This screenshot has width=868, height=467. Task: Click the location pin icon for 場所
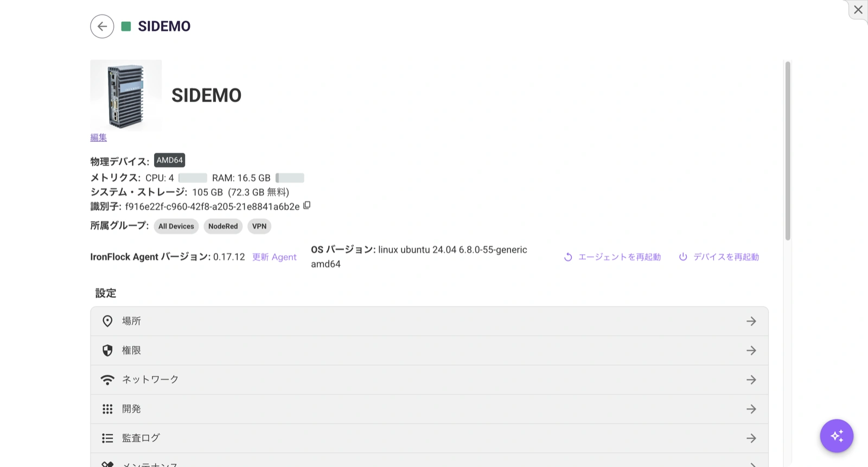(x=107, y=321)
